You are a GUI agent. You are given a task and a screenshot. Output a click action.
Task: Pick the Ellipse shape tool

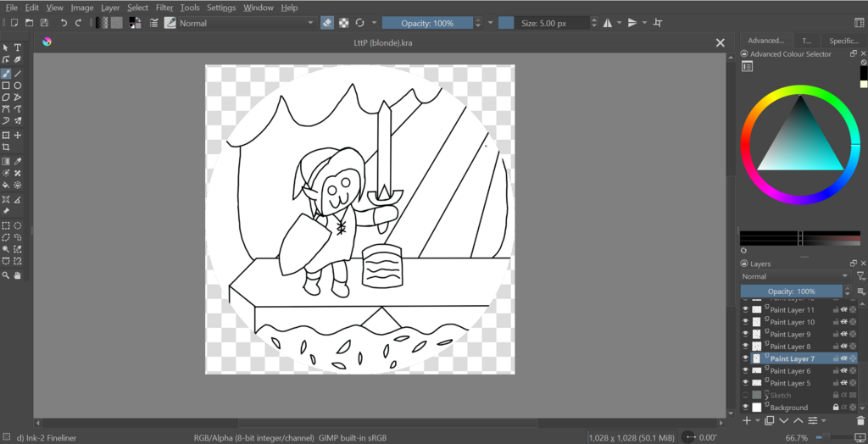18,86
